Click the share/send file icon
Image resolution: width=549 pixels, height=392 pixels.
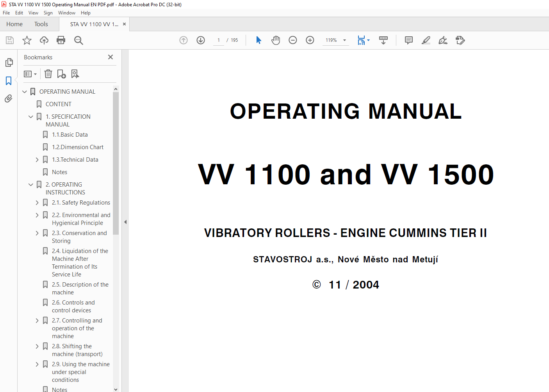click(x=460, y=40)
